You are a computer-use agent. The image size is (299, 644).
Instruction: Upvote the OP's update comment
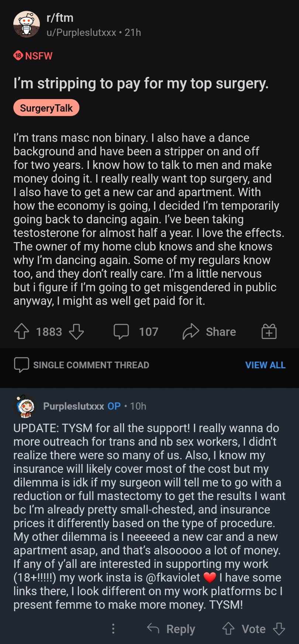228,628
